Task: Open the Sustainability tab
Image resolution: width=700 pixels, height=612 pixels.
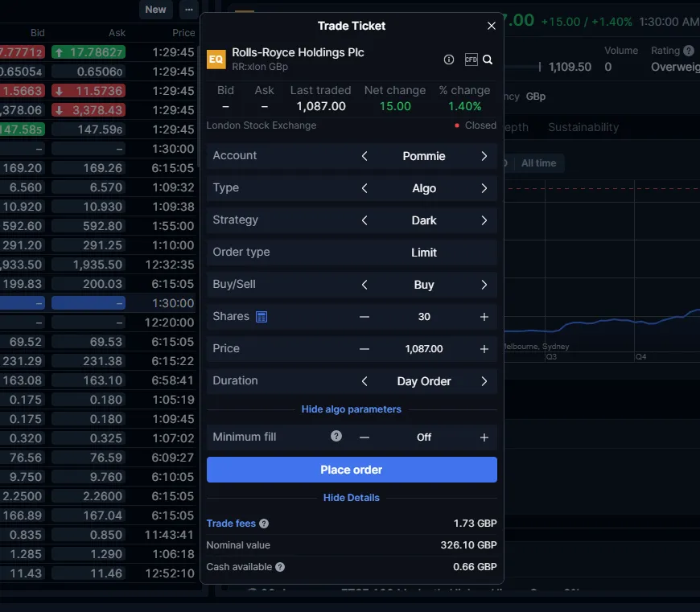Action: (x=583, y=128)
